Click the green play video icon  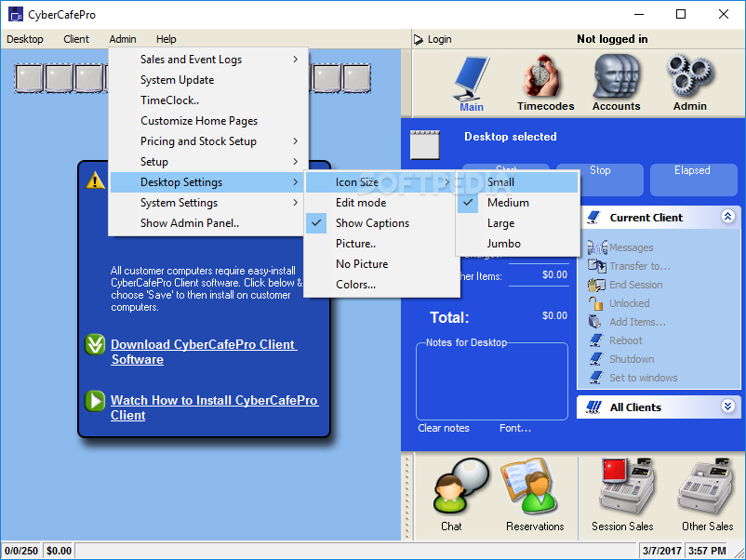[95, 401]
